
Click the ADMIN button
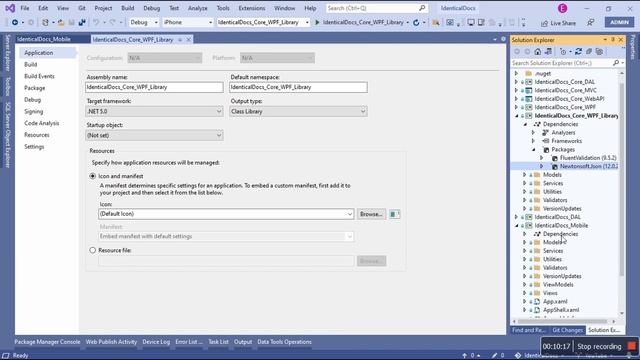620,22
